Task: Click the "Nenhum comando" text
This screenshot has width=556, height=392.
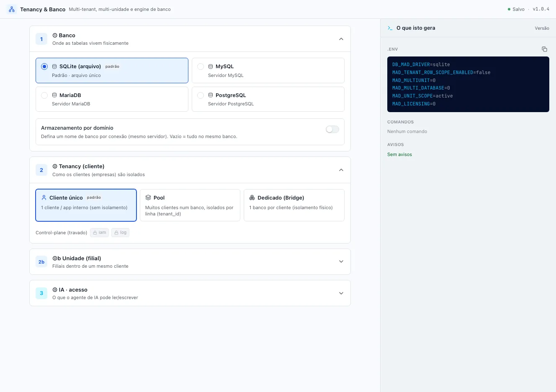Action: (x=407, y=132)
